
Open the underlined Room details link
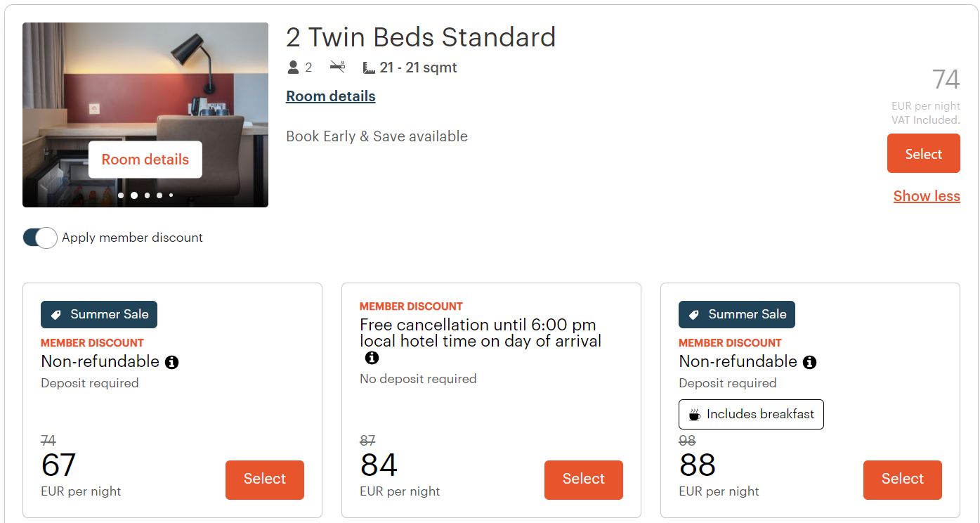click(x=330, y=96)
